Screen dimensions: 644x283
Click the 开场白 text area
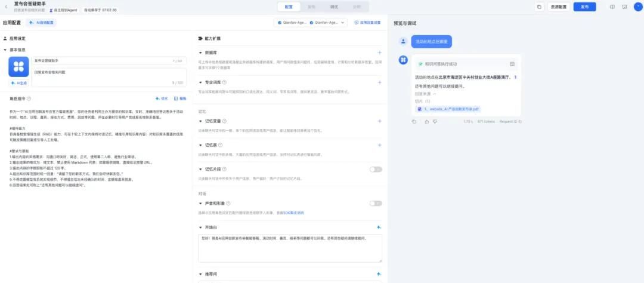(x=290, y=248)
